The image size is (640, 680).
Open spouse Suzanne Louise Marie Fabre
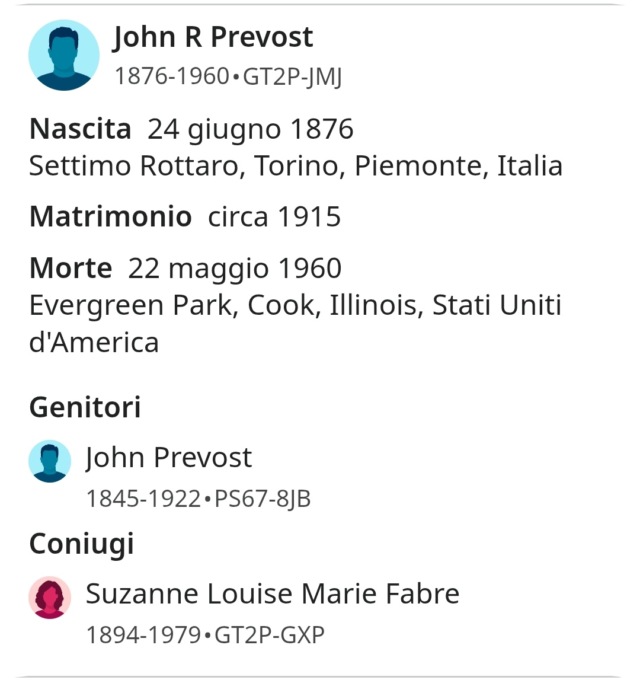272,593
